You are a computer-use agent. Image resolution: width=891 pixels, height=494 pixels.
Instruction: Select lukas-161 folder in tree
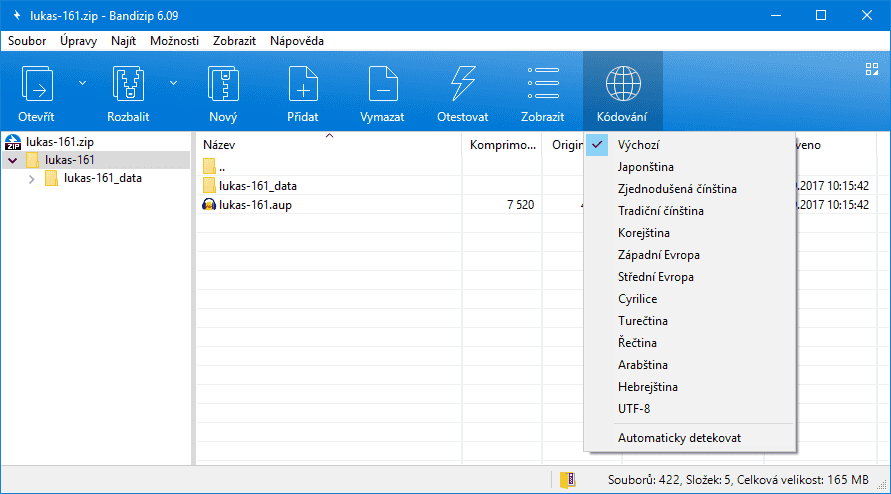[x=69, y=160]
